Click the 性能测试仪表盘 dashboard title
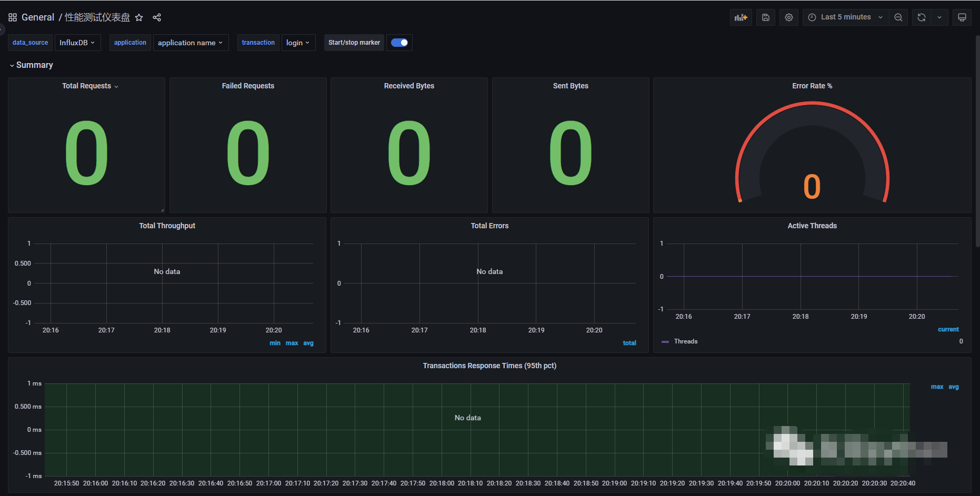The image size is (980, 496). pyautogui.click(x=97, y=17)
